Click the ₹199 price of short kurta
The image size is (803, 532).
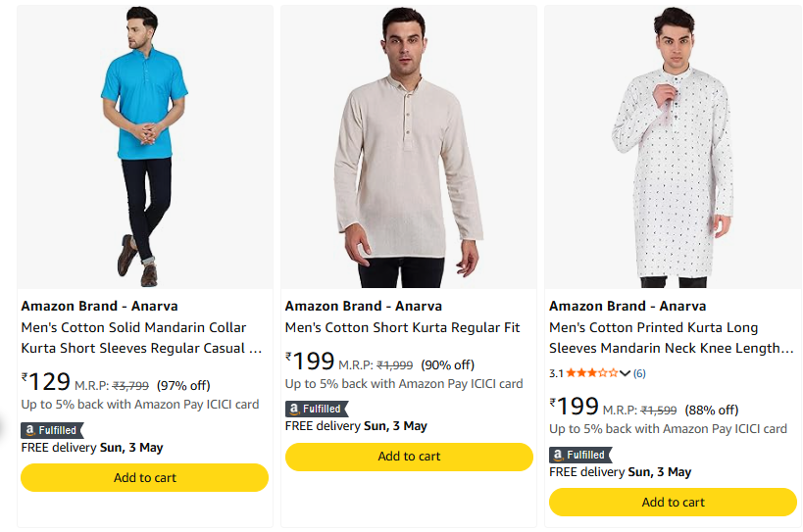(x=310, y=362)
